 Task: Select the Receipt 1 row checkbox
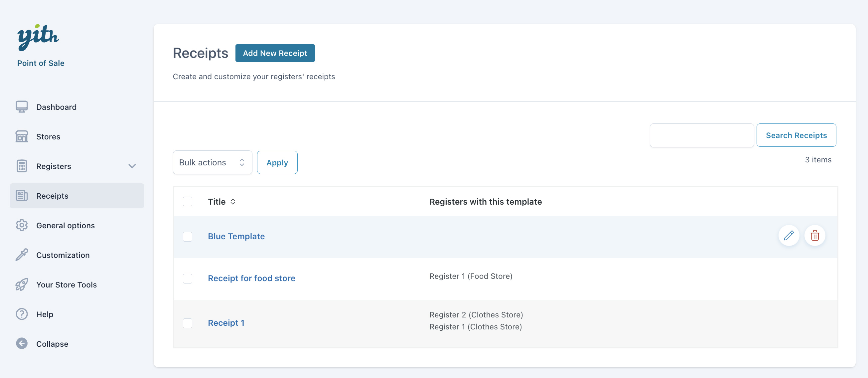(187, 323)
